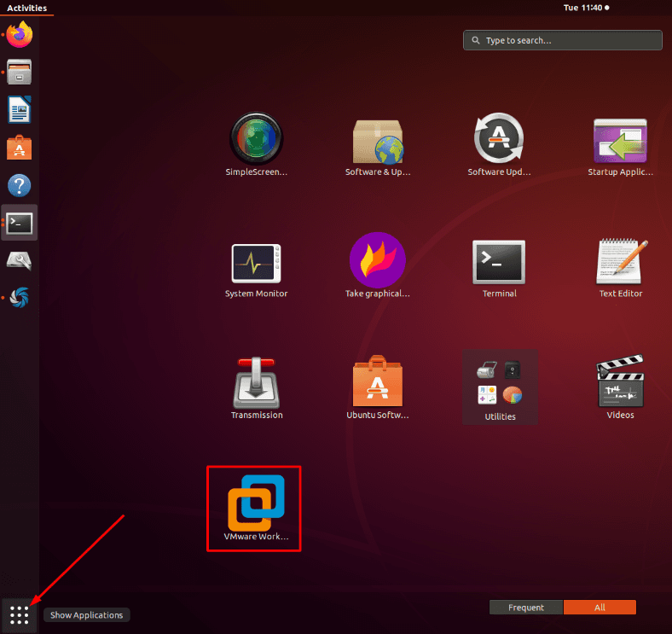Click the 'Videos' label text

click(620, 415)
